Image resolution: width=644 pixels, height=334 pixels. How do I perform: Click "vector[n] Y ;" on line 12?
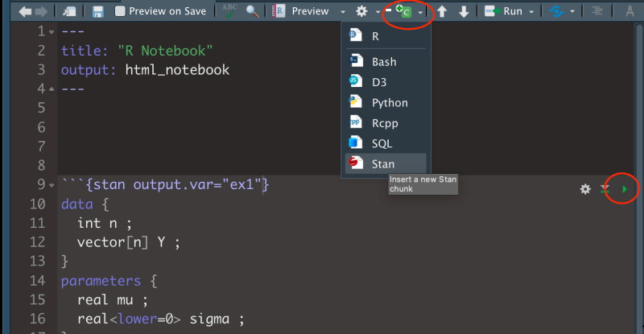pyautogui.click(x=129, y=242)
